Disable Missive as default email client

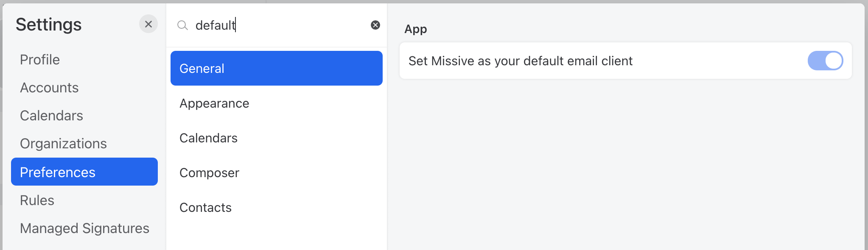pyautogui.click(x=825, y=61)
